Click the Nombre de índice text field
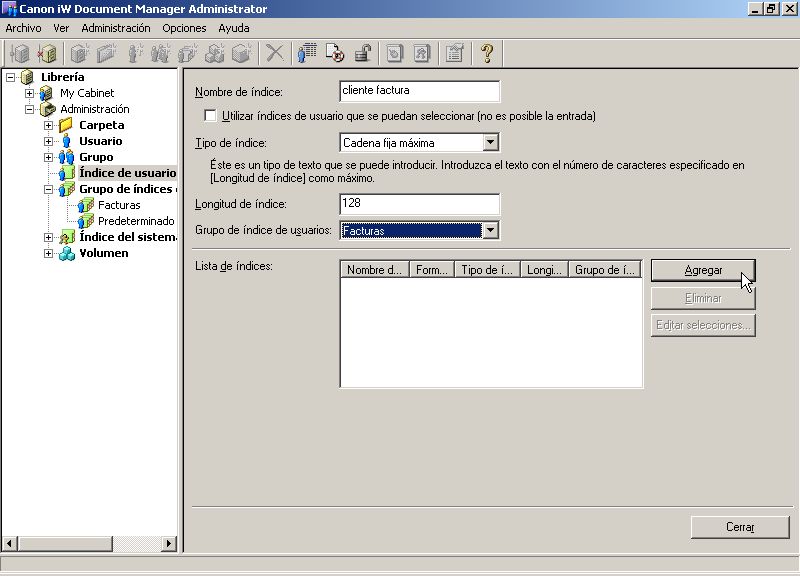The image size is (800, 576). pyautogui.click(x=419, y=91)
